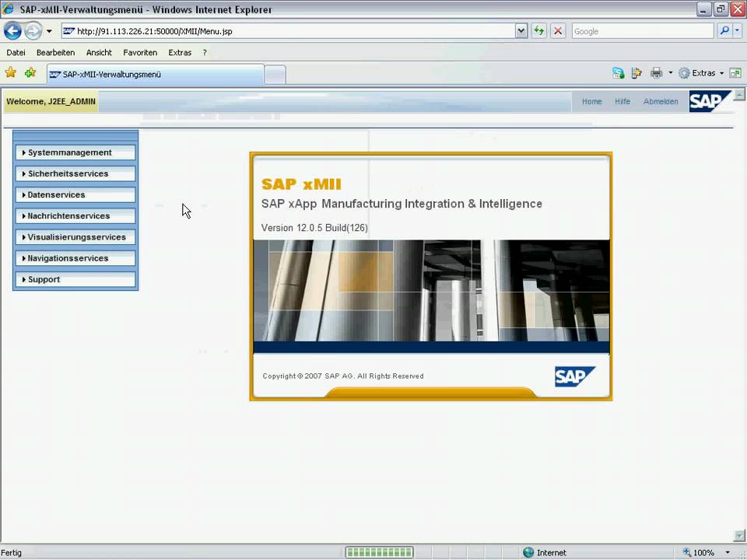Open the Favoriten menu
Image resolution: width=747 pixels, height=560 pixels.
coord(139,52)
